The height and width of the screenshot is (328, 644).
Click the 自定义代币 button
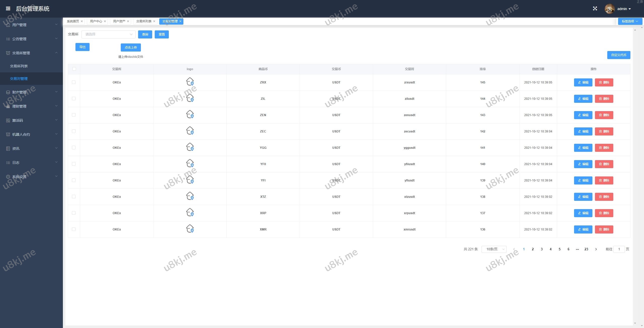pos(619,55)
